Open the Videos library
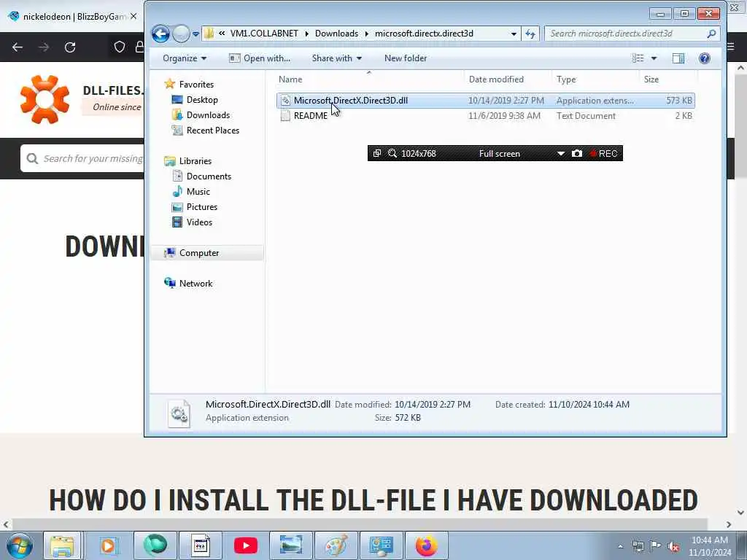Screen dimensions: 747x560 pos(199,222)
